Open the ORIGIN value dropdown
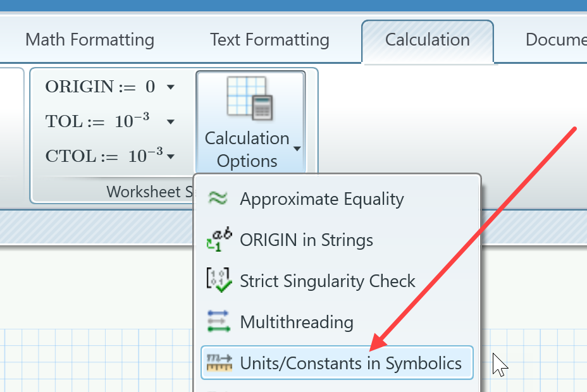This screenshot has height=392, width=587. click(x=170, y=87)
